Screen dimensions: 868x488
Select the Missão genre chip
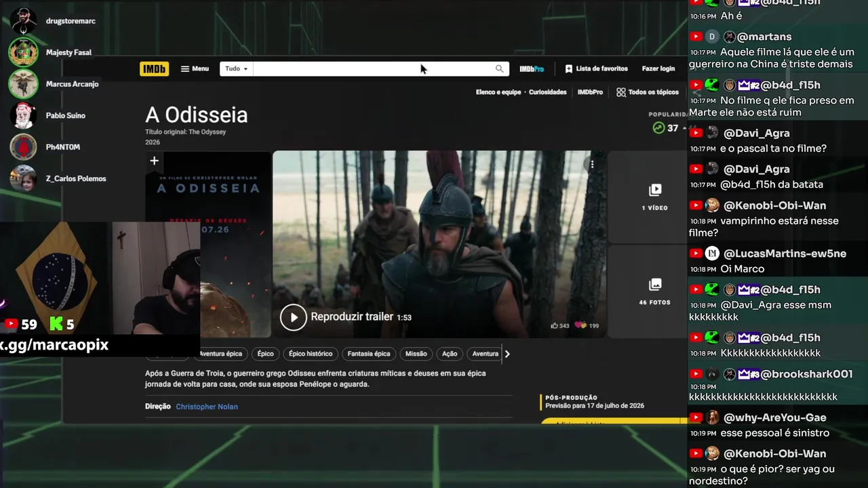pyautogui.click(x=416, y=354)
